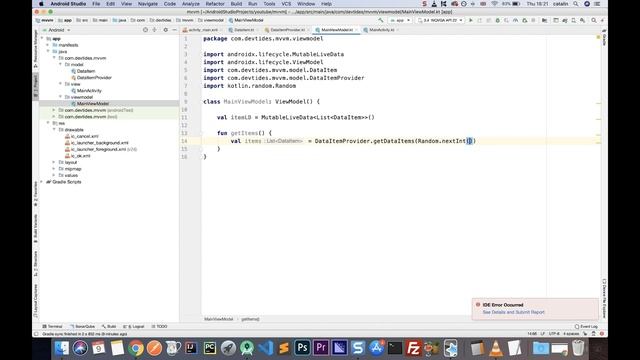The width and height of the screenshot is (640, 360).
Task: Open Google Chrome in the dock
Action: 136,348
